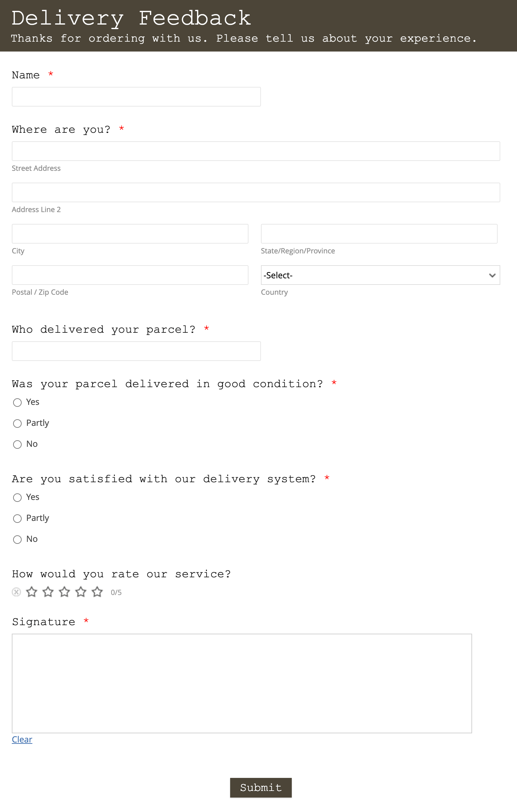517x812 pixels.
Task: Select "Yes" for parcel delivered in good condition
Action: [17, 402]
